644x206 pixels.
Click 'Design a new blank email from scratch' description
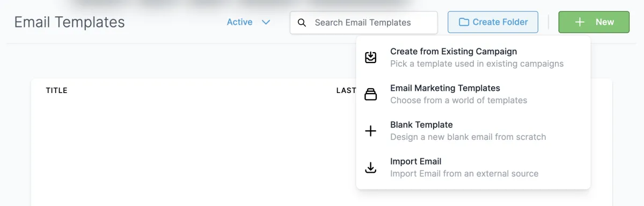point(468,137)
